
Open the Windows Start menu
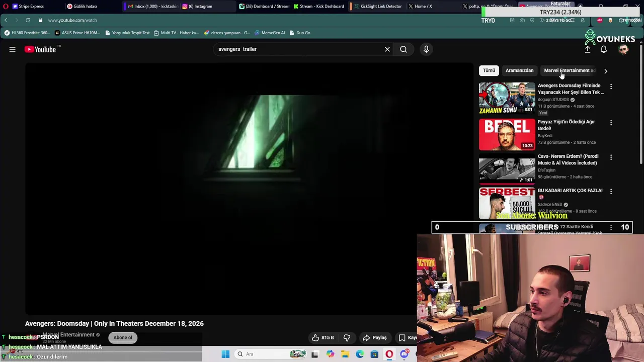point(225,354)
